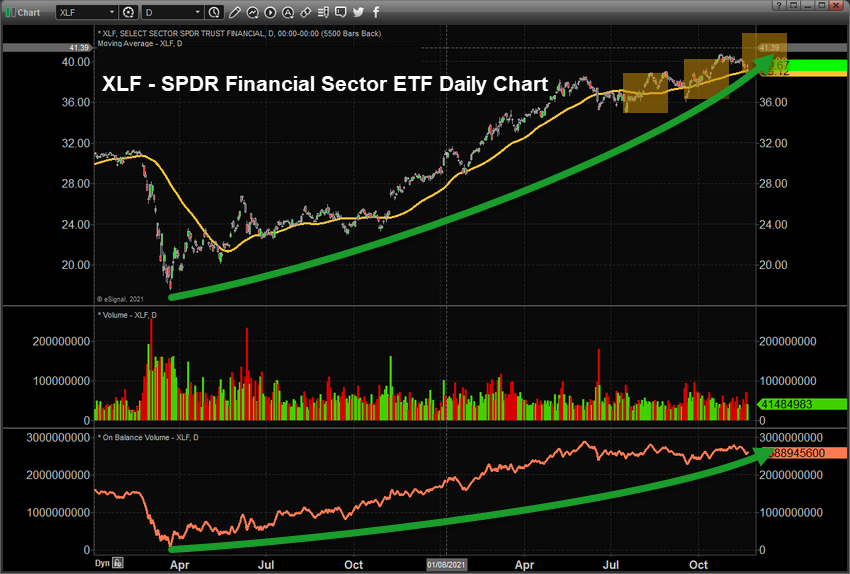Screen dimensions: 850x574
Task: Open the comment speech bubble icon
Action: pyautogui.click(x=340, y=12)
